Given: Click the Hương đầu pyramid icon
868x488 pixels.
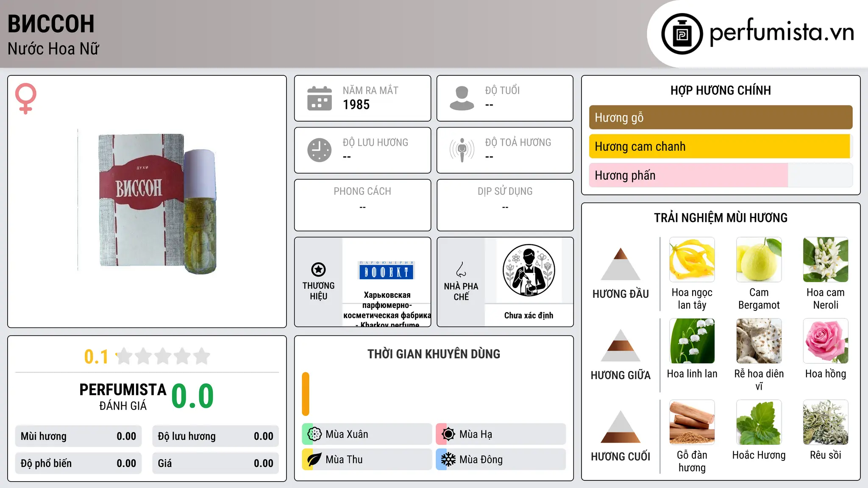Looking at the screenshot, I should point(620,264).
